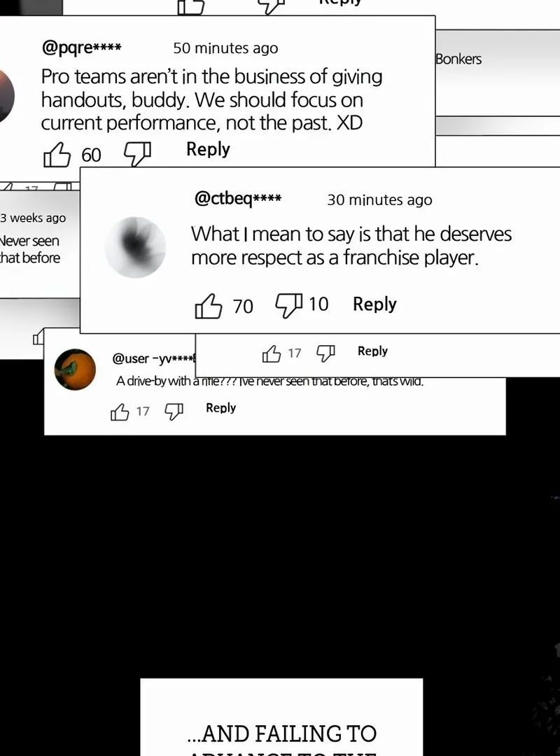Open the @ctbeq**** username
This screenshot has width=560, height=756.
tap(238, 198)
